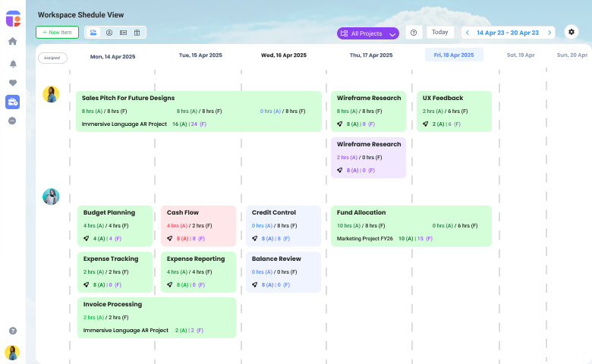
Task: Open favorites heart icon in sidebar
Action: coord(12,83)
